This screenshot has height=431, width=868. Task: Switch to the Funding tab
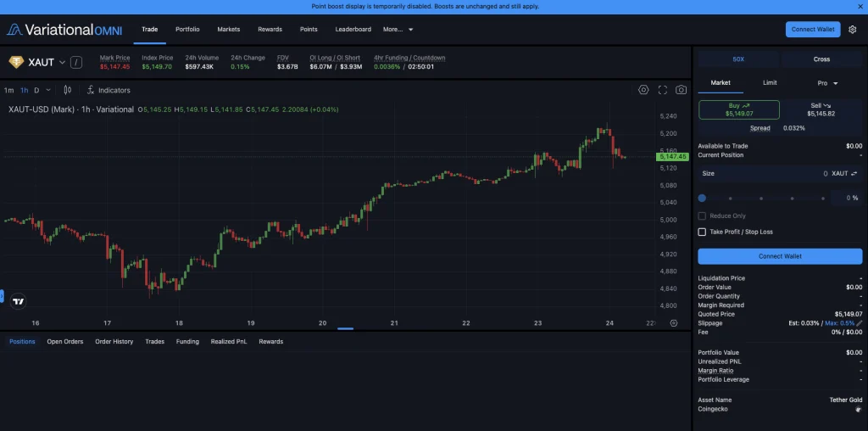tap(187, 341)
